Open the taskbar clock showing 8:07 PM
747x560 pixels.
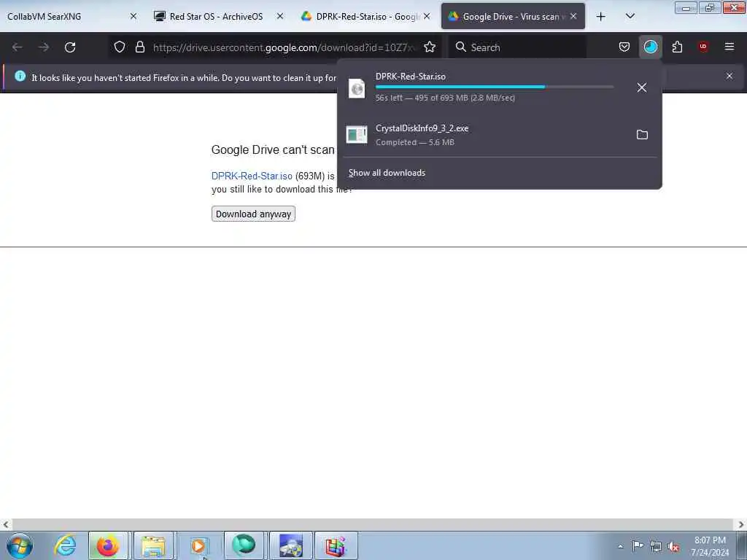click(x=710, y=546)
